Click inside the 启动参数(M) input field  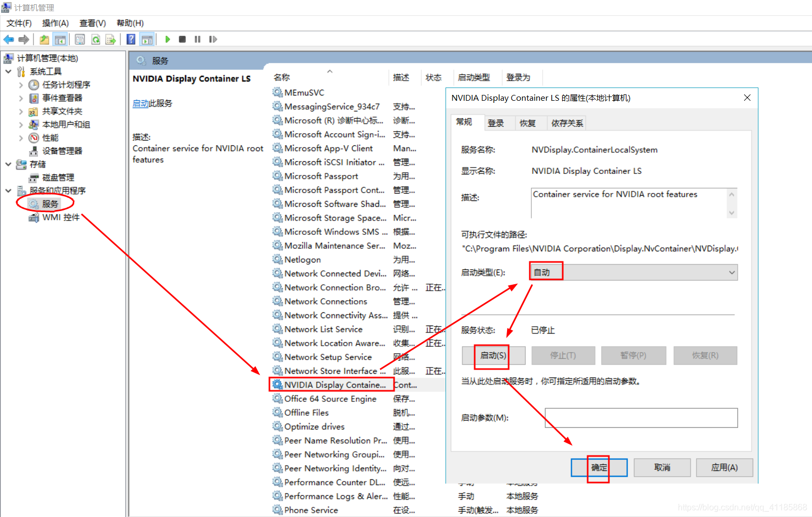click(x=641, y=418)
